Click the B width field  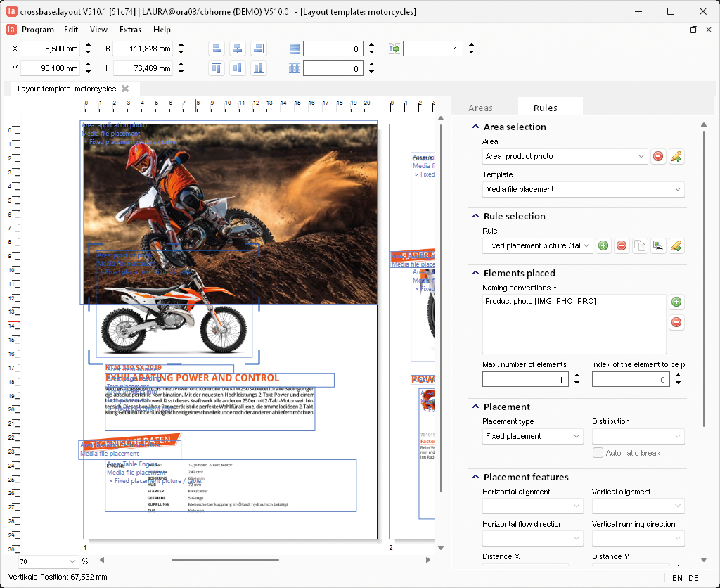[x=142, y=49]
